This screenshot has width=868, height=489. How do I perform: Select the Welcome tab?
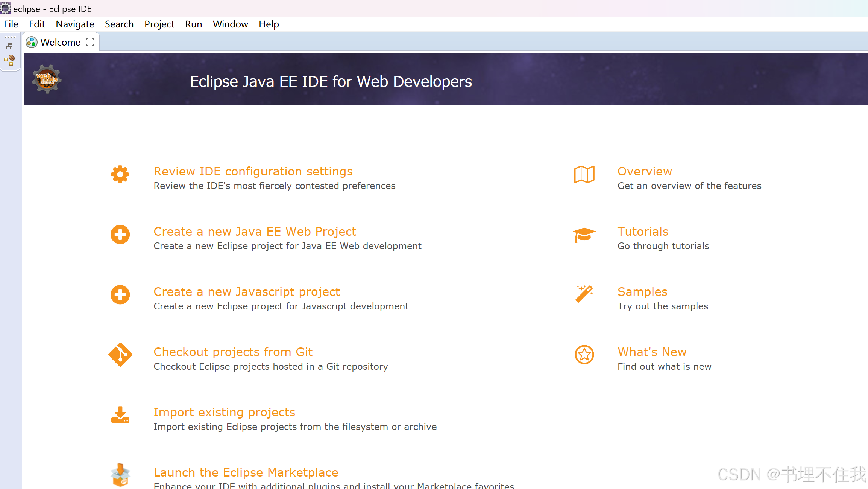[60, 42]
